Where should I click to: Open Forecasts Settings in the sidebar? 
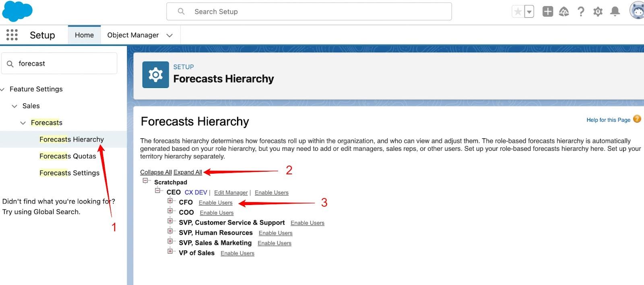pyautogui.click(x=69, y=173)
